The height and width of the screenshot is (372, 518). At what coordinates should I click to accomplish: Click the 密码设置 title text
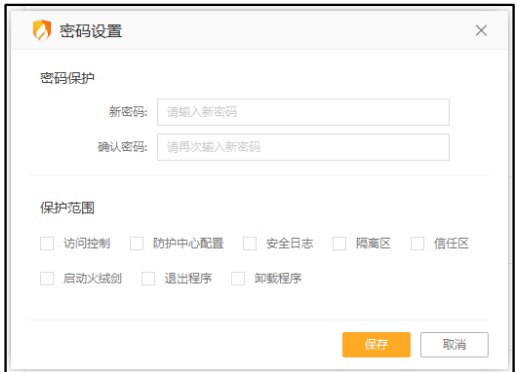click(x=91, y=31)
